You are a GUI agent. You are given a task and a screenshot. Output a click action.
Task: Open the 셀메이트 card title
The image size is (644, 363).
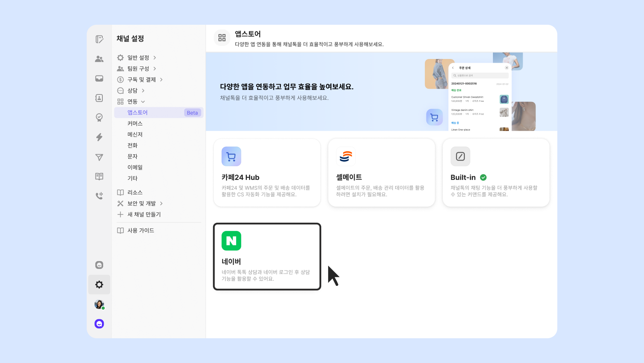[x=349, y=177]
